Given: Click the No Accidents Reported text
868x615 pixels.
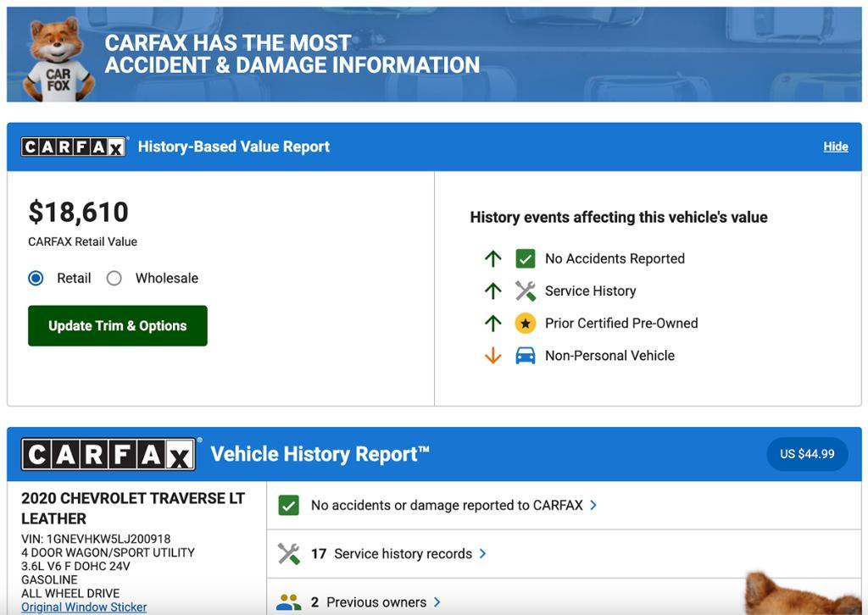Looking at the screenshot, I should coord(615,258).
